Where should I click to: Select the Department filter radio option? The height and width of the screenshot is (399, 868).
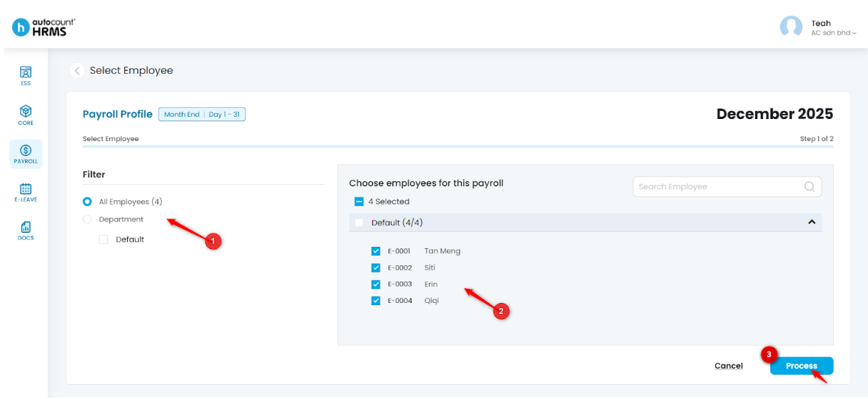coord(87,219)
